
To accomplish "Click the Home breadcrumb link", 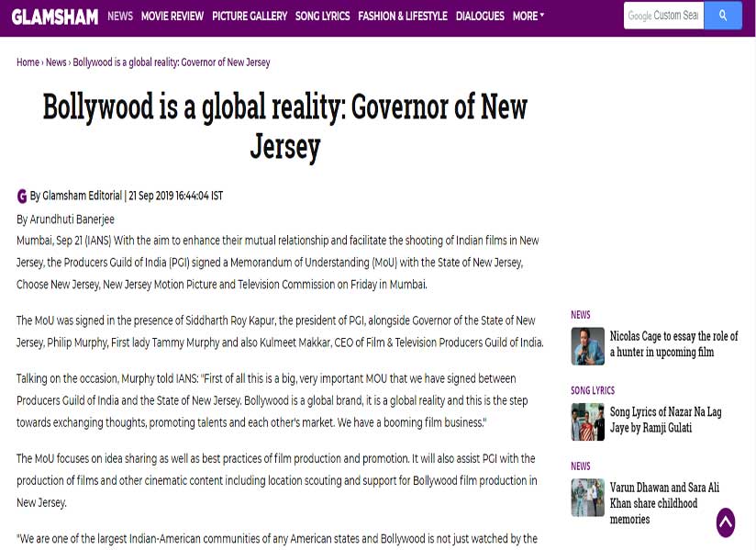I will coord(28,62).
